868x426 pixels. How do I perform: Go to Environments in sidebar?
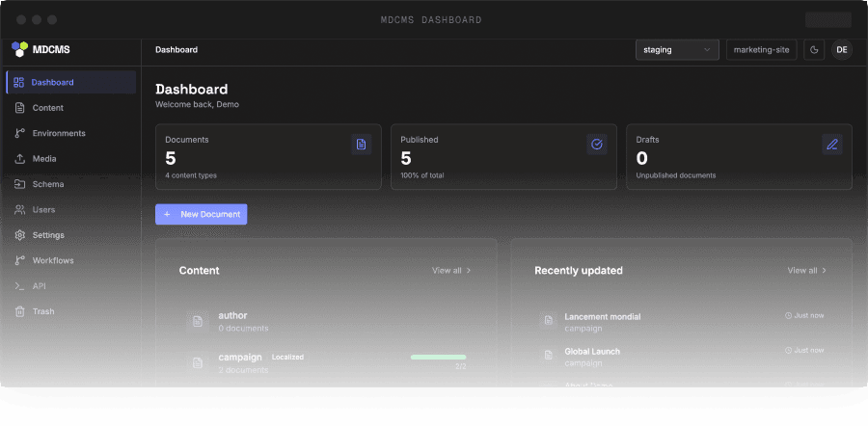pos(70,133)
